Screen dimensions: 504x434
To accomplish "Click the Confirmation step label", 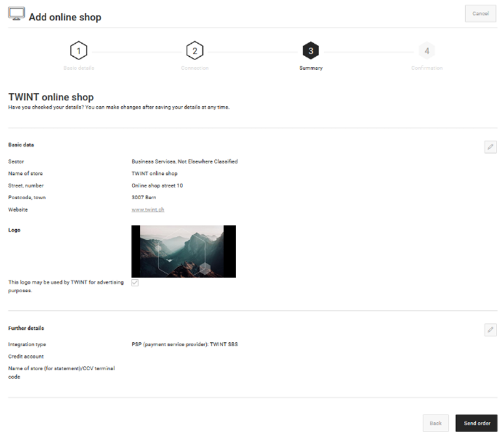I will (x=427, y=68).
